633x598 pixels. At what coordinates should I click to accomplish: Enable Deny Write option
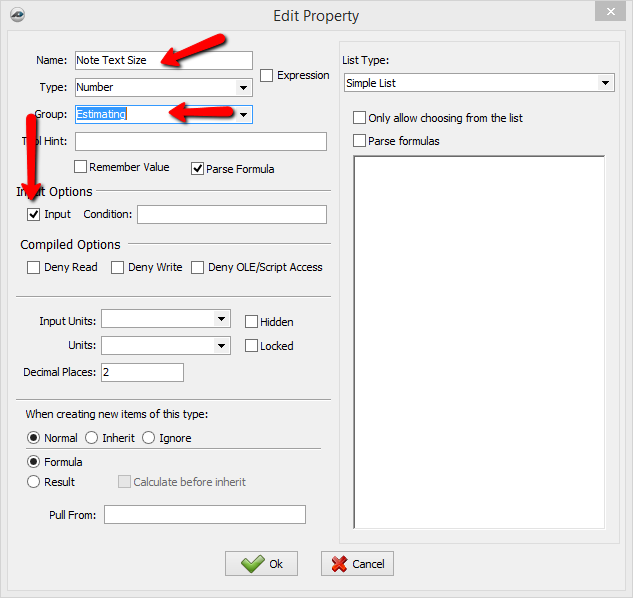click(x=117, y=267)
